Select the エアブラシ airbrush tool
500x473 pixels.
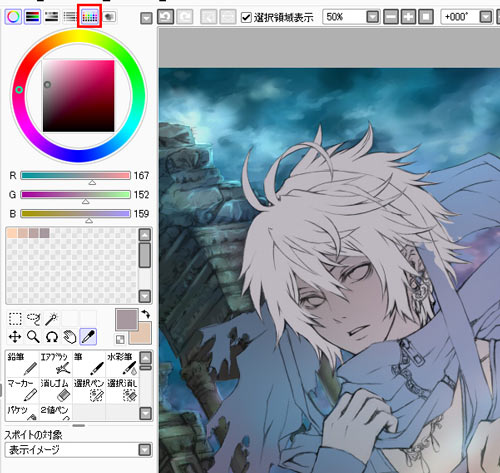[56, 363]
